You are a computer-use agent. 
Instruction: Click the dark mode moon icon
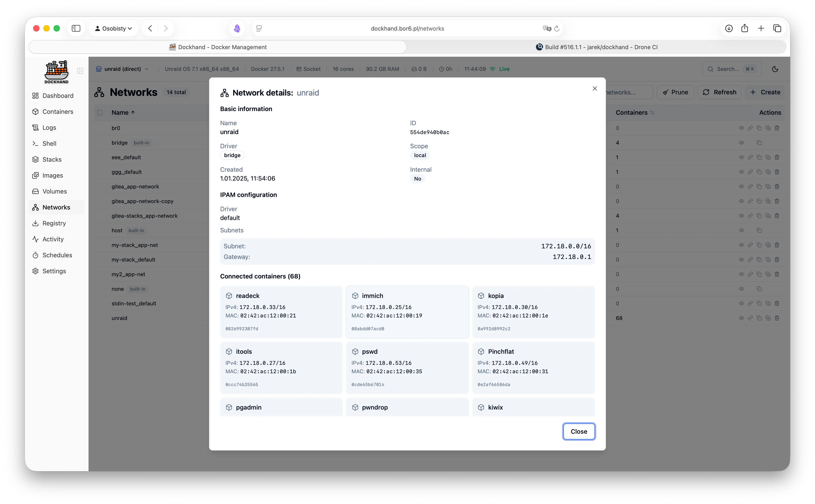775,69
